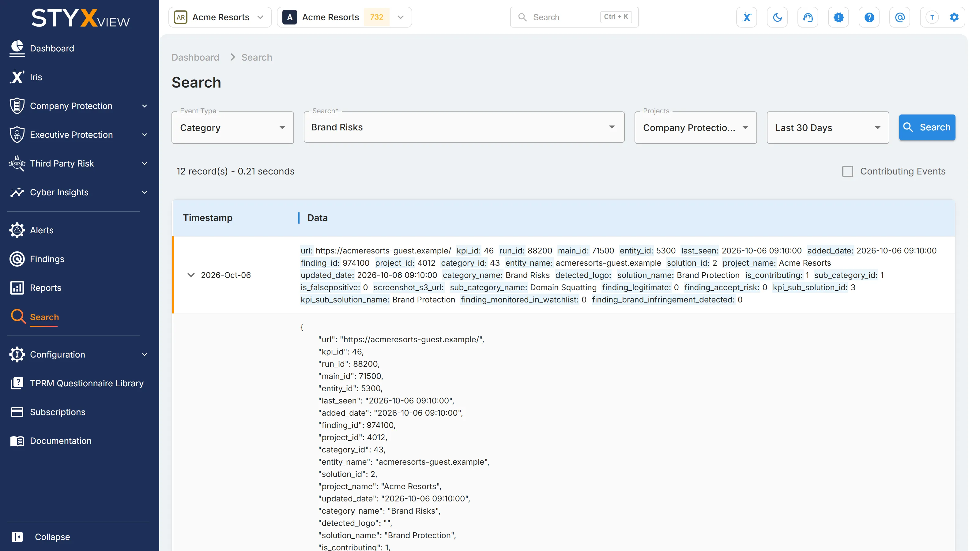Click the Timestamp column header
This screenshot has height=551, width=980.
pyautogui.click(x=208, y=218)
